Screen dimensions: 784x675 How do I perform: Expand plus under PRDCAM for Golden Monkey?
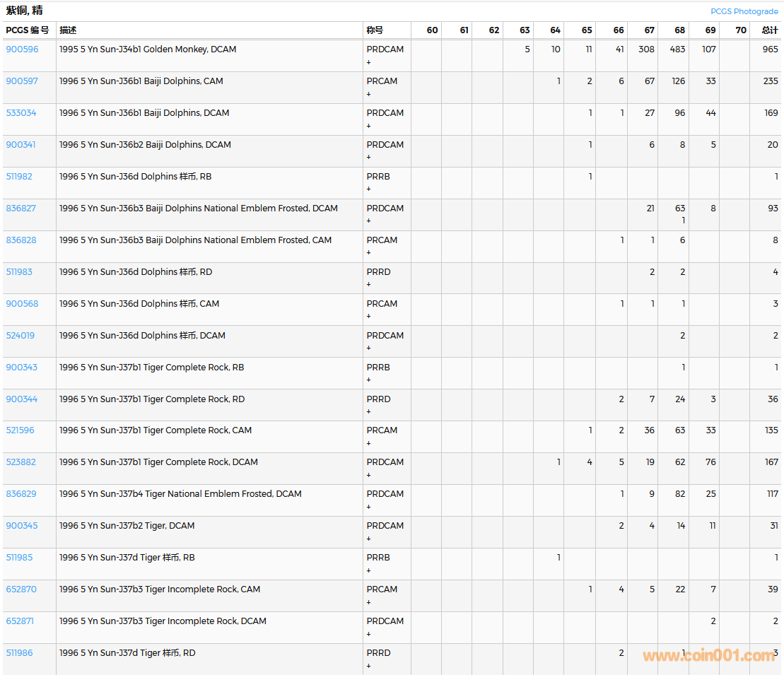[368, 62]
